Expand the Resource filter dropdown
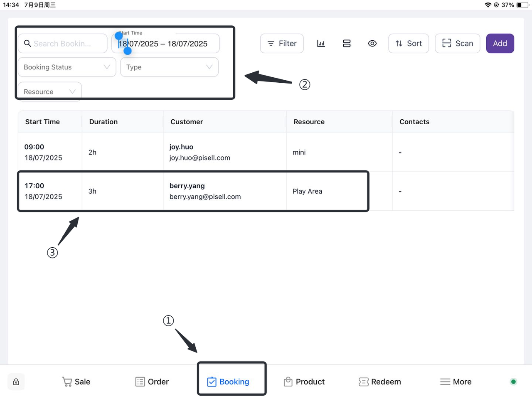The width and height of the screenshot is (532, 399). point(49,91)
